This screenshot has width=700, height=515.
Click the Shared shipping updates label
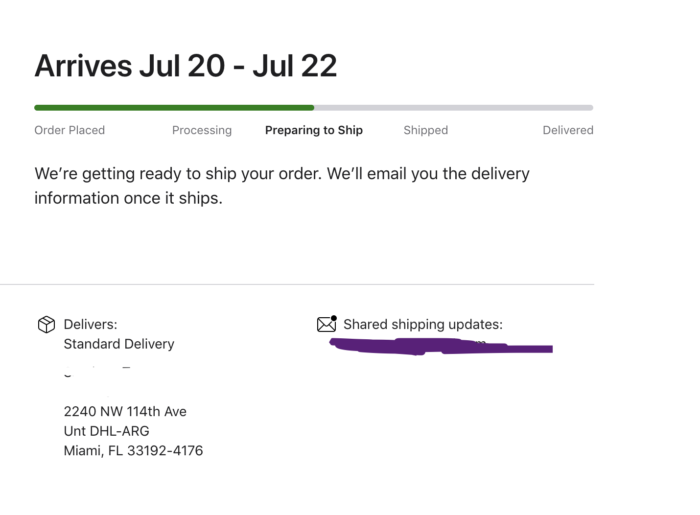423,324
